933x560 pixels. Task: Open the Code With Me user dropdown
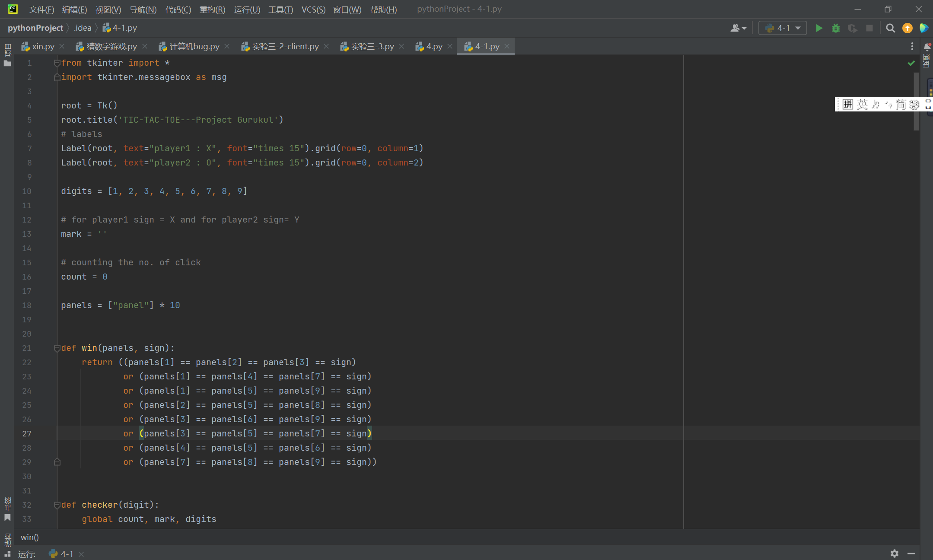point(738,28)
